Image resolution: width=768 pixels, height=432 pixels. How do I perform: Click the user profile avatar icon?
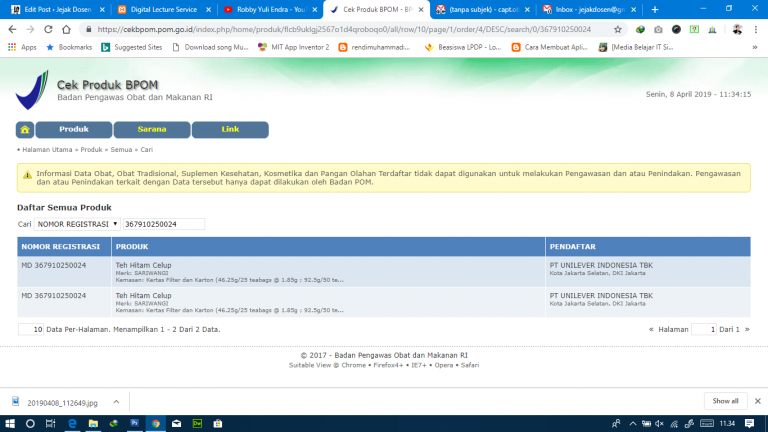[737, 29]
